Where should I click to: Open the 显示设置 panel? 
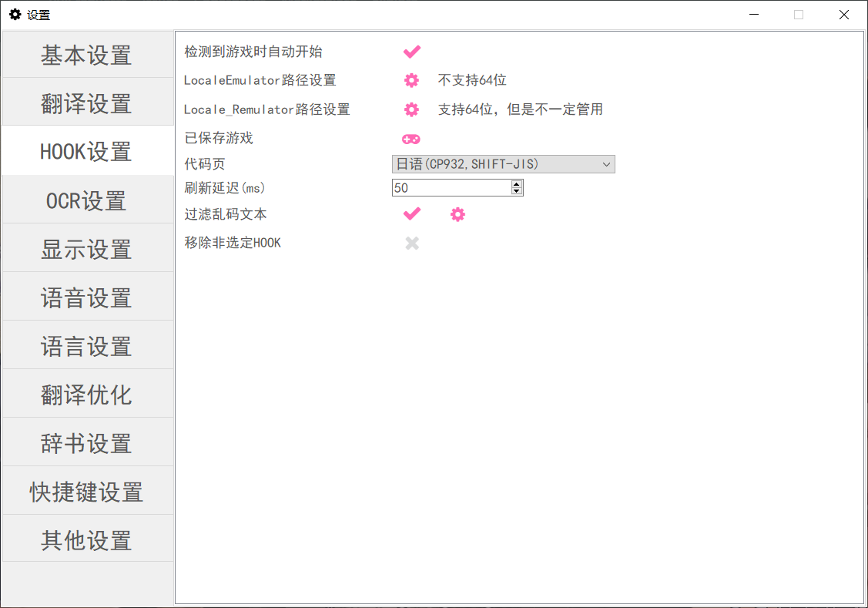pos(87,248)
